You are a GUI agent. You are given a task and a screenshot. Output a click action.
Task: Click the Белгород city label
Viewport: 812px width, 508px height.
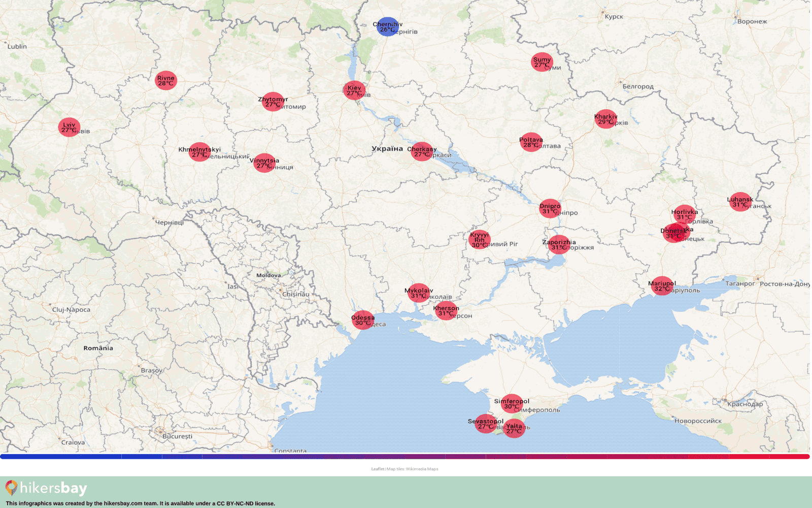point(638,86)
